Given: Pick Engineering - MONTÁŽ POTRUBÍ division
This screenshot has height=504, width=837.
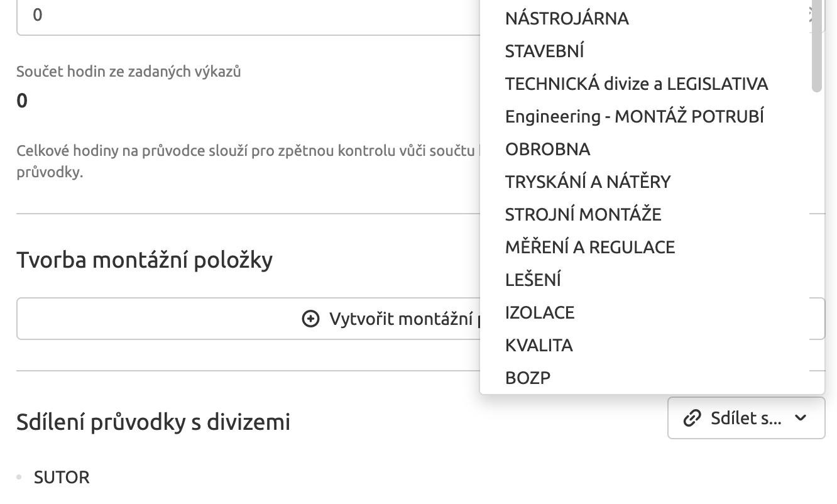Looking at the screenshot, I should click(635, 116).
